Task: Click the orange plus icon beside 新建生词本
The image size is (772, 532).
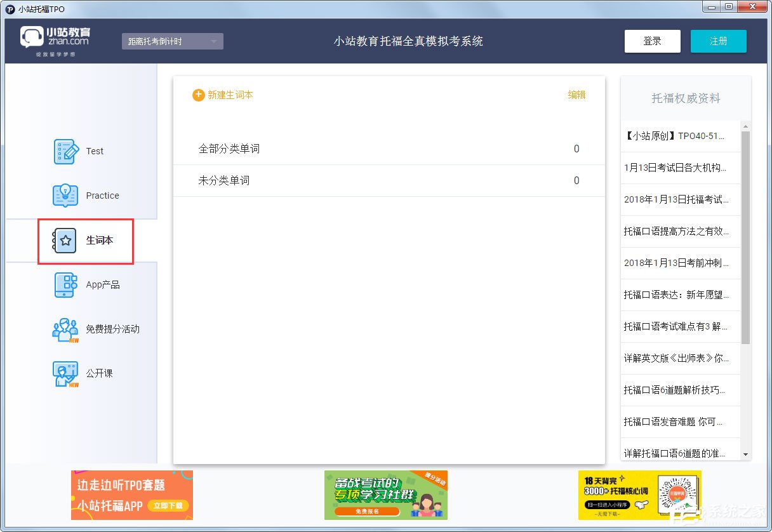Action: coord(197,95)
